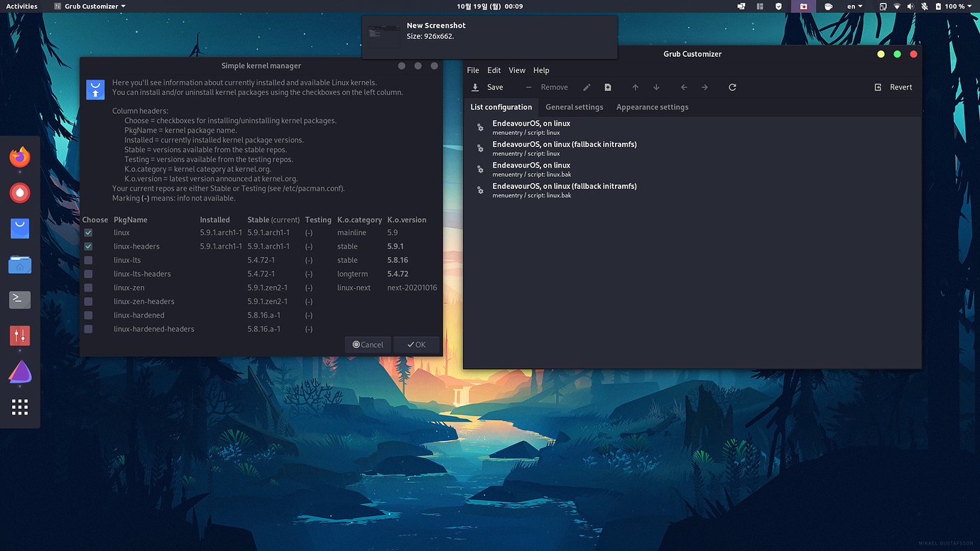Open the Edit menu in Grub Customizer
This screenshot has width=980, height=551.
pos(494,70)
